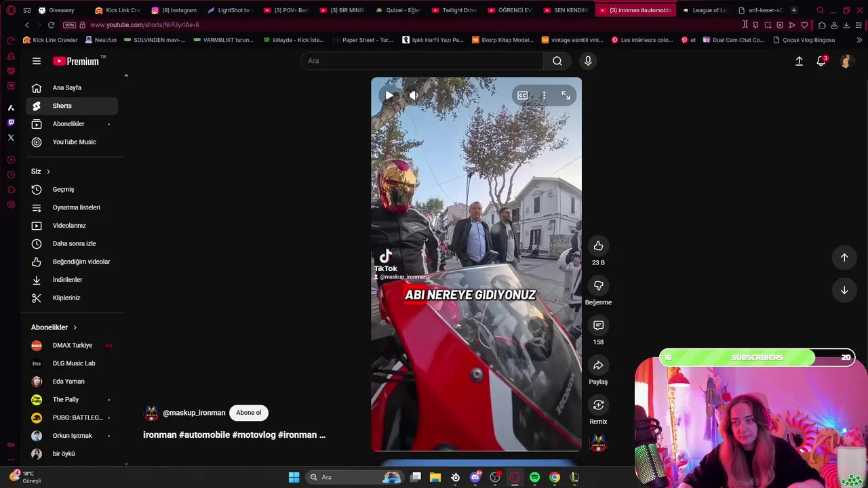Open Beğendiğim videolar
The image size is (868, 488).
(72, 262)
